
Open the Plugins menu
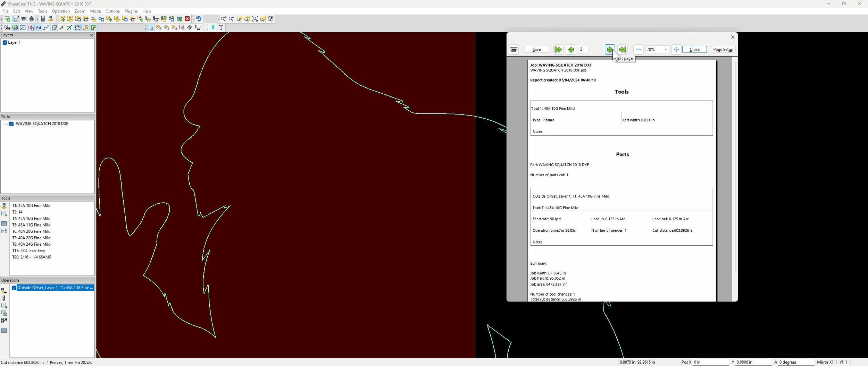[x=131, y=11]
